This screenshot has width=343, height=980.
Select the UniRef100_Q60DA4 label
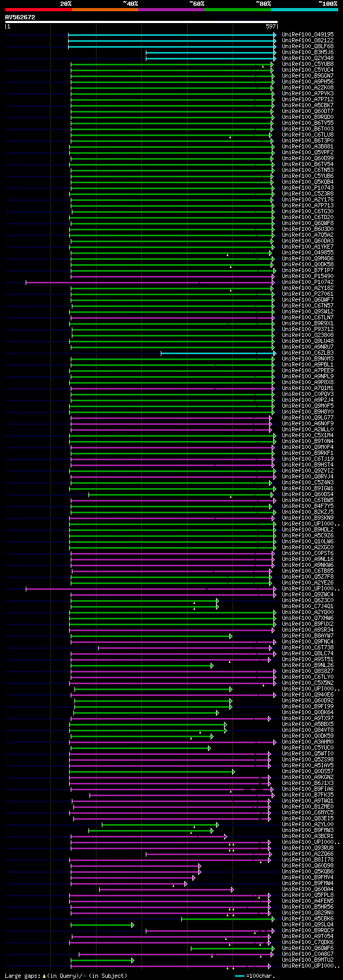(x=308, y=889)
